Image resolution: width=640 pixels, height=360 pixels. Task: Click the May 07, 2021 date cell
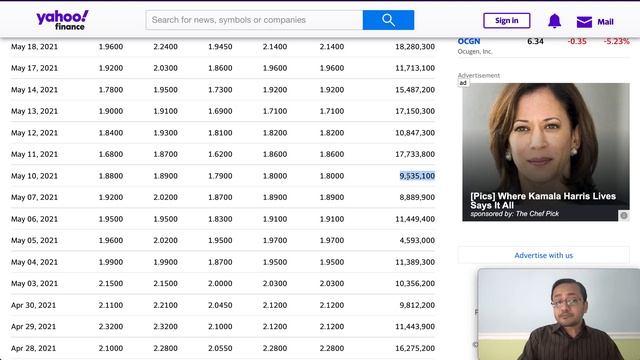click(34, 197)
